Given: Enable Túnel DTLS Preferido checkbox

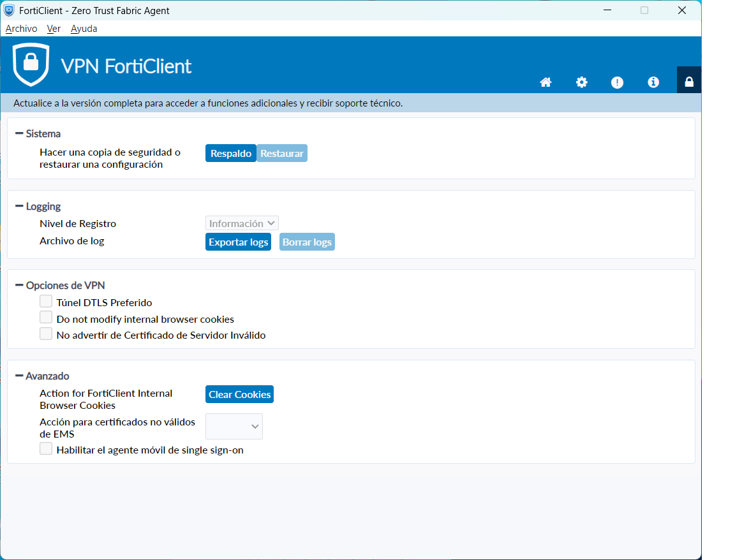Looking at the screenshot, I should (x=46, y=302).
